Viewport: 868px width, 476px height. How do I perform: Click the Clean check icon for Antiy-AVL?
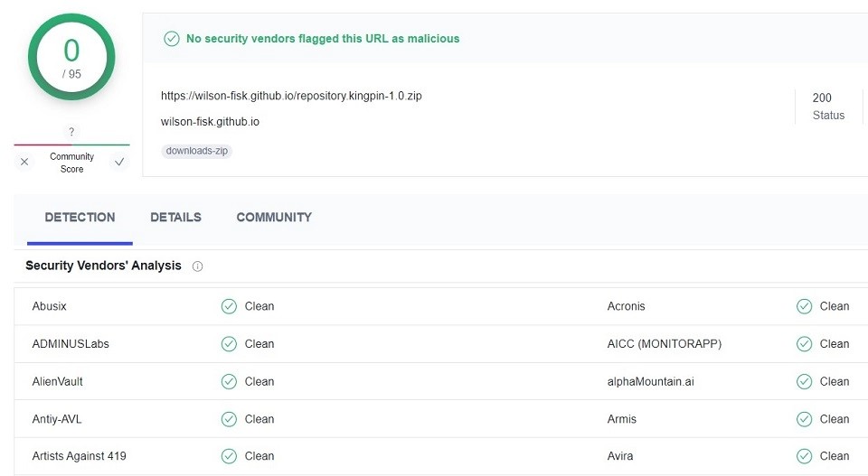point(229,419)
